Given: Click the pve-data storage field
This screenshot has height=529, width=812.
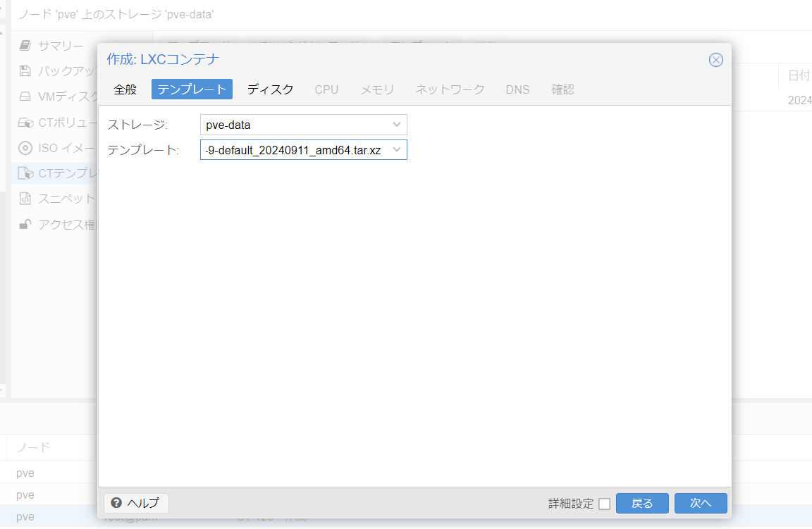Looking at the screenshot, I should coord(304,125).
